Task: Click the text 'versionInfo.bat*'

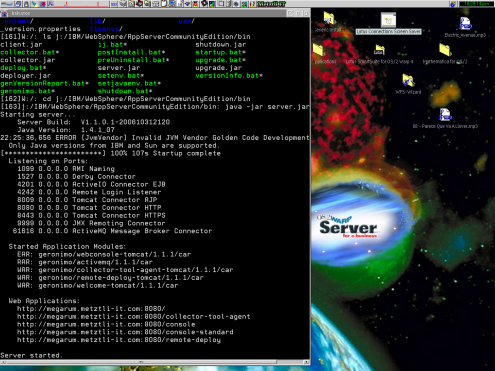Action: tap(229, 76)
